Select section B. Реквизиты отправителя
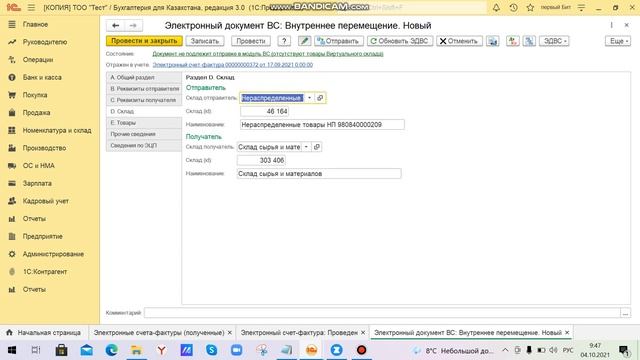This screenshot has height=360, width=640. click(x=144, y=89)
